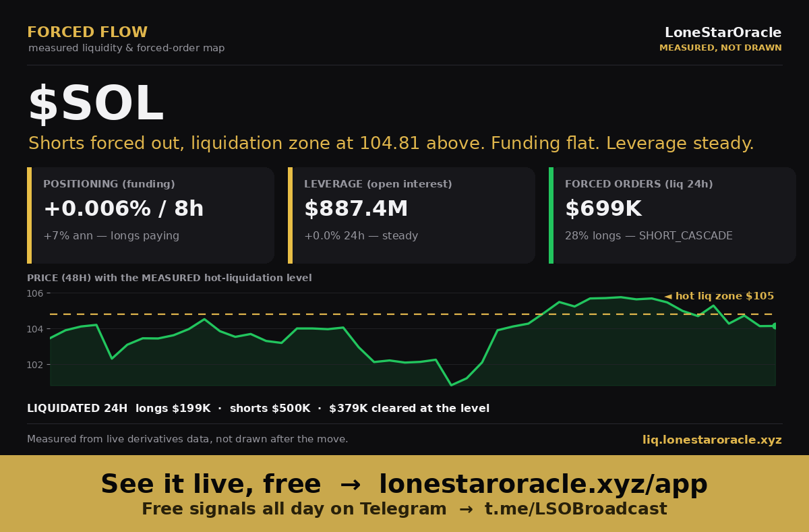Click '+7% ann — longs paying' note
Screen dimensions: 809x532
click(111, 236)
